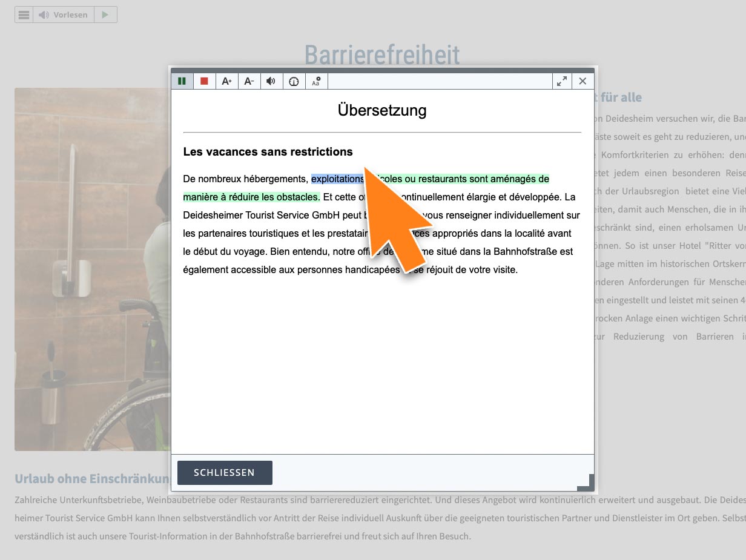746x560 pixels.
Task: Click the dialog's dark gray title bar
Action: (x=382, y=70)
